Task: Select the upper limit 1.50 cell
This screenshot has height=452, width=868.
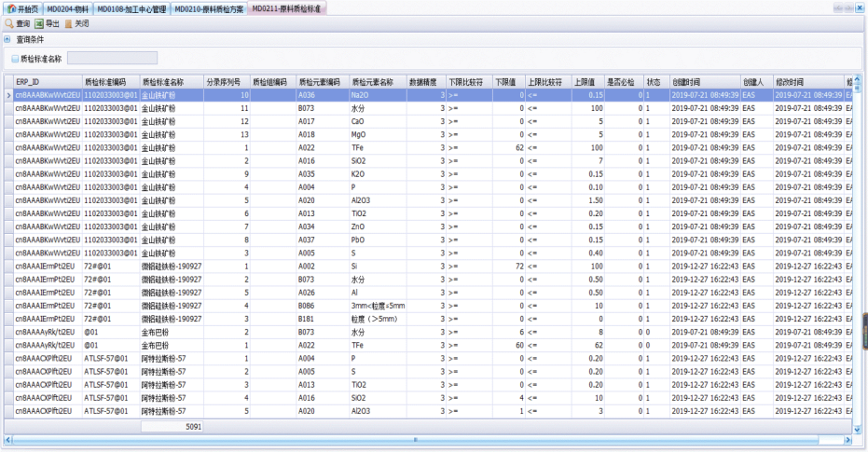Action: point(588,200)
